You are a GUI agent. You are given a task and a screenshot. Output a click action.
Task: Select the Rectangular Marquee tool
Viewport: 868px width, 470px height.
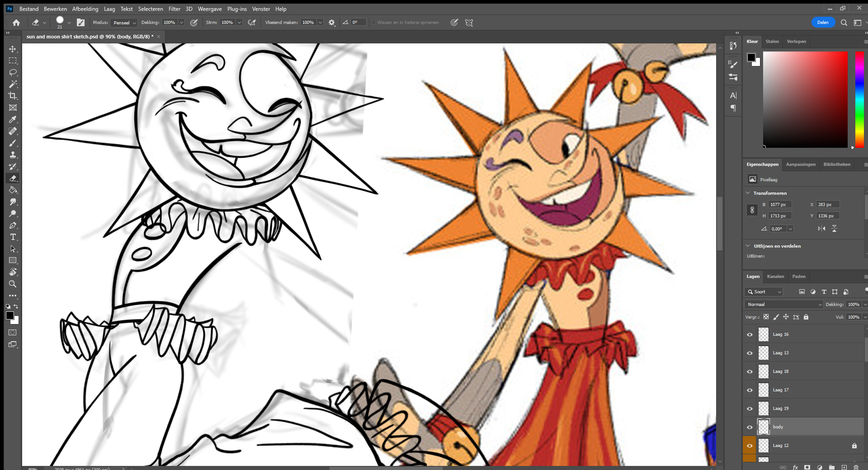13,61
